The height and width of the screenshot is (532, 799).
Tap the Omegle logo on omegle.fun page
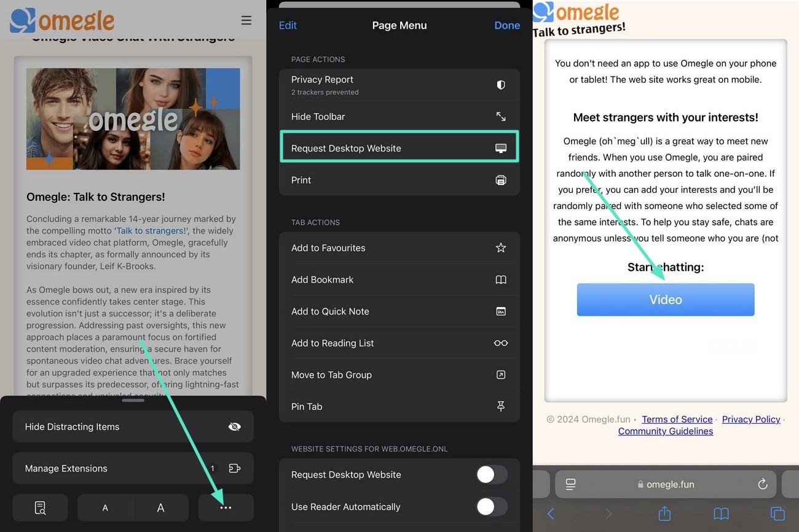pos(577,13)
